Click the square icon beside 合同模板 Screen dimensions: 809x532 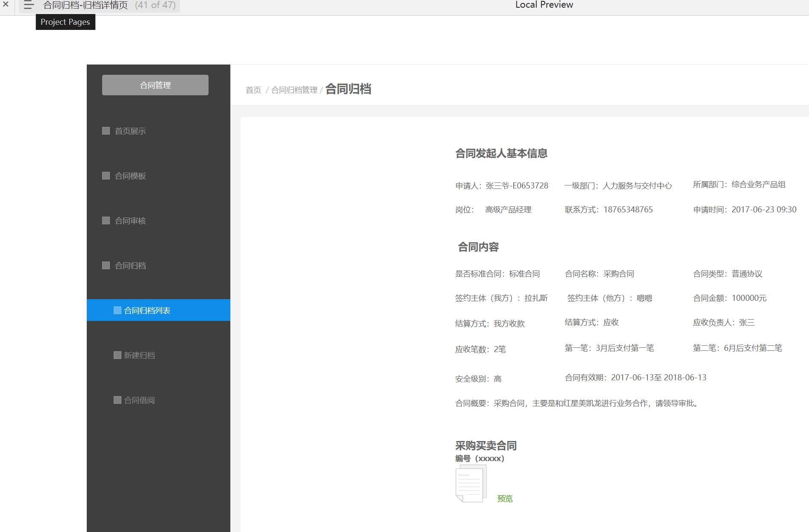pyautogui.click(x=106, y=176)
